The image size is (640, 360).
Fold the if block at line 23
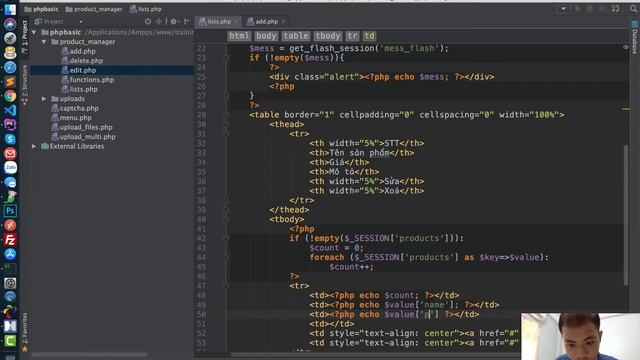click(226, 58)
